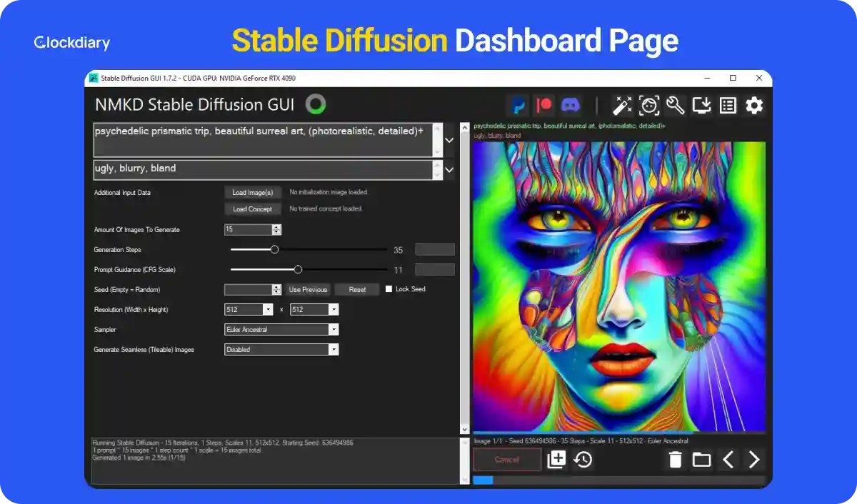This screenshot has width=857, height=504.
Task: Expand the main prompt box chevron
Action: [x=449, y=141]
